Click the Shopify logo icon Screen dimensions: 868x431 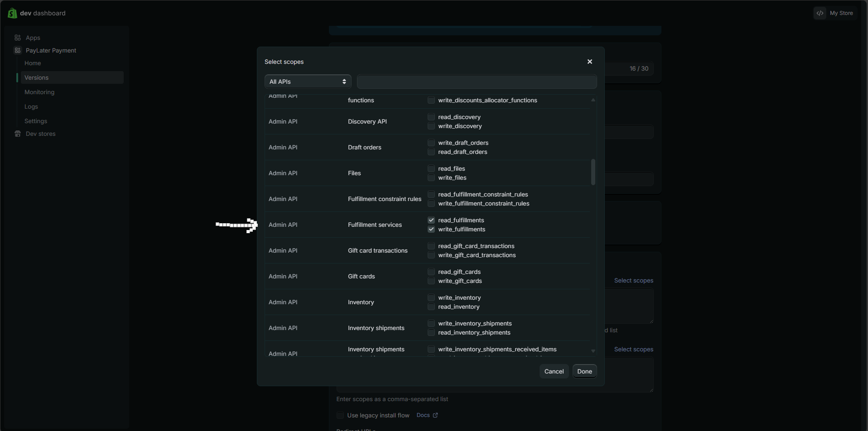[12, 13]
